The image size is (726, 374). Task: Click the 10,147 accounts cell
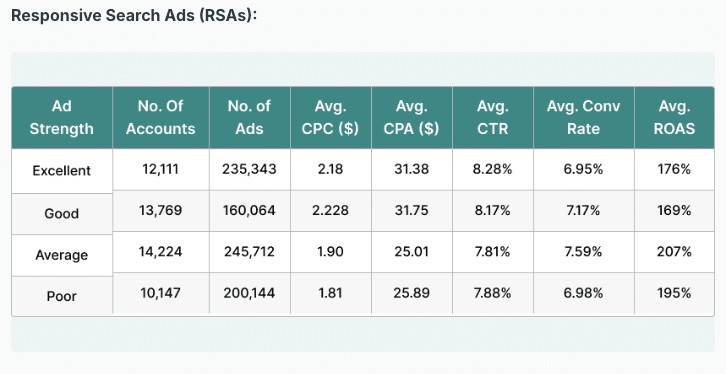[x=161, y=293]
